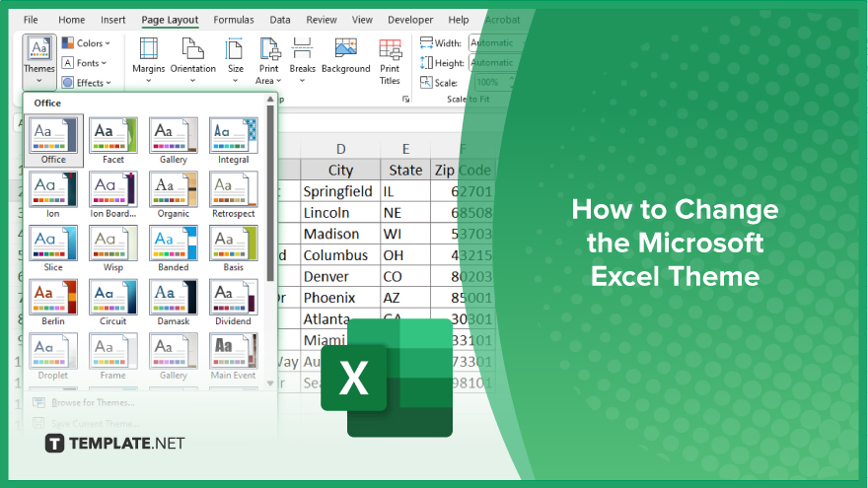The width and height of the screenshot is (868, 488).
Task: Open the page Size options
Action: pyautogui.click(x=236, y=61)
